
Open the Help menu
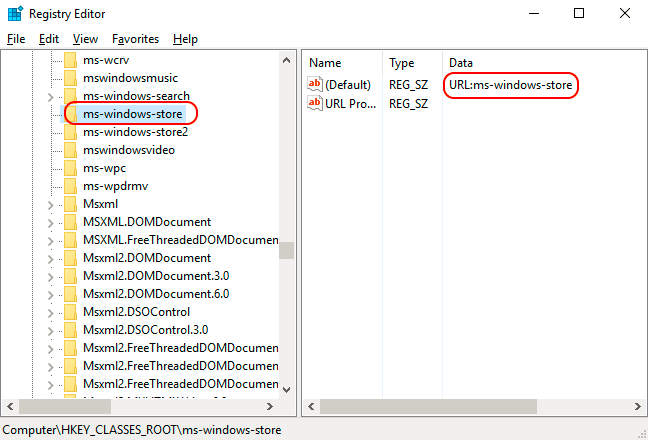185,39
